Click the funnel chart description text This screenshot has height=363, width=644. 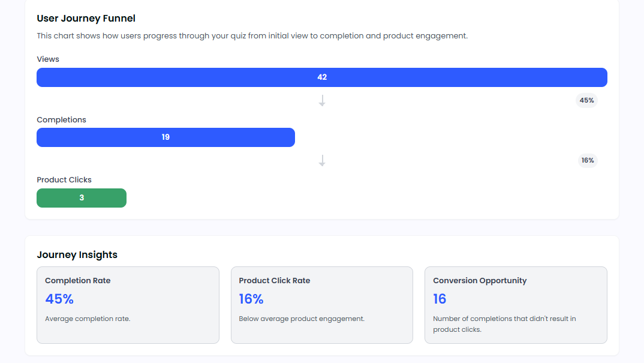coord(252,36)
